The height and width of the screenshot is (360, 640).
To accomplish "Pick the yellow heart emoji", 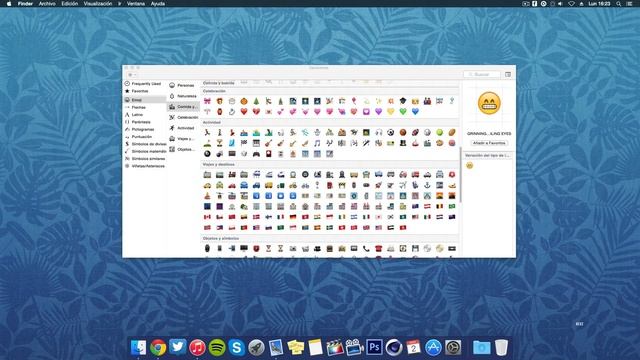I will click(391, 111).
